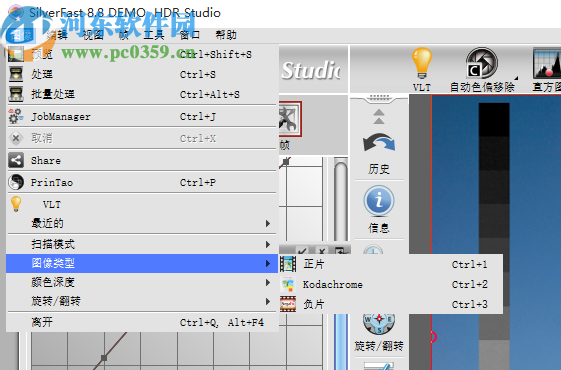Click VLT lightbulb icon in menu
This screenshot has width=561, height=370.
pos(16,204)
